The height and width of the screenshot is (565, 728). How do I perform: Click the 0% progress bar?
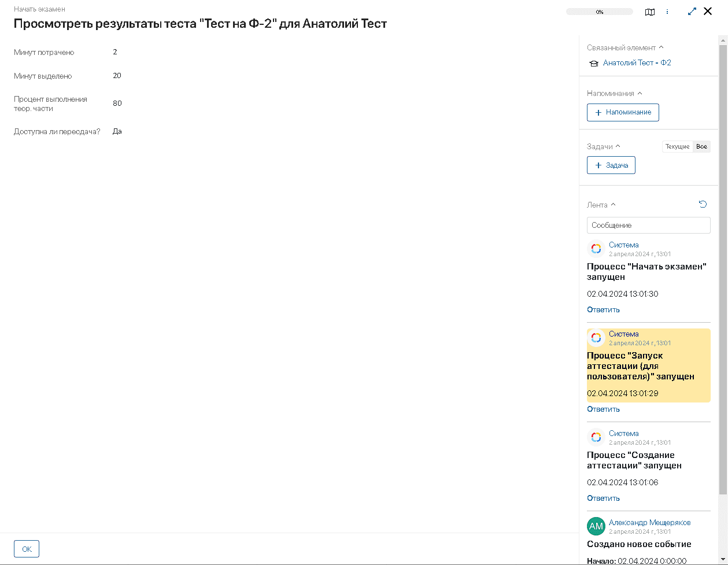599,12
